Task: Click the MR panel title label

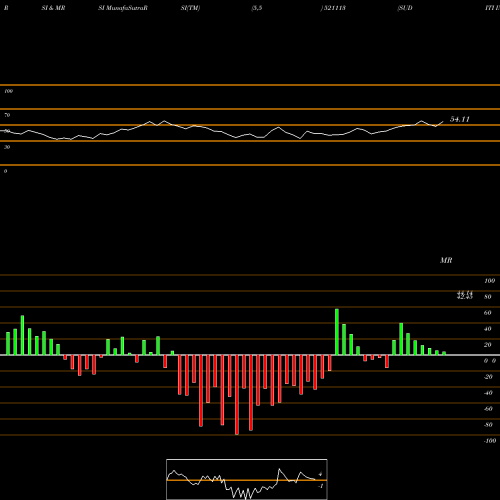Action: tap(446, 260)
